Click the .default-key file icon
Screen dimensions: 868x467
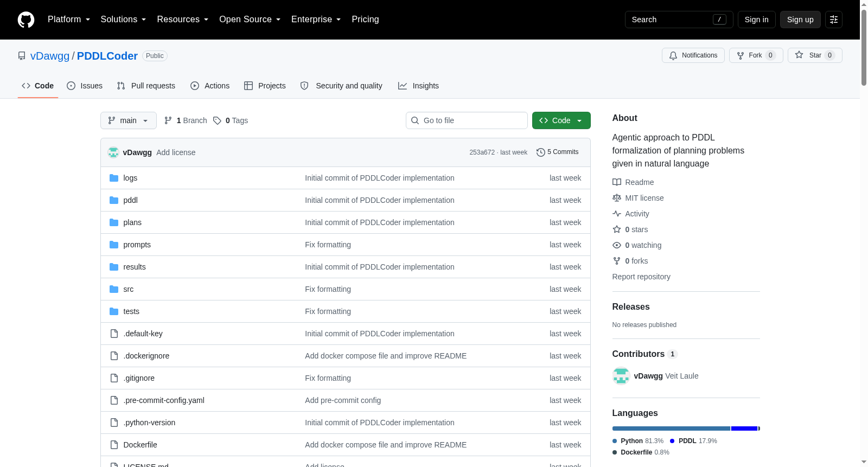click(114, 334)
